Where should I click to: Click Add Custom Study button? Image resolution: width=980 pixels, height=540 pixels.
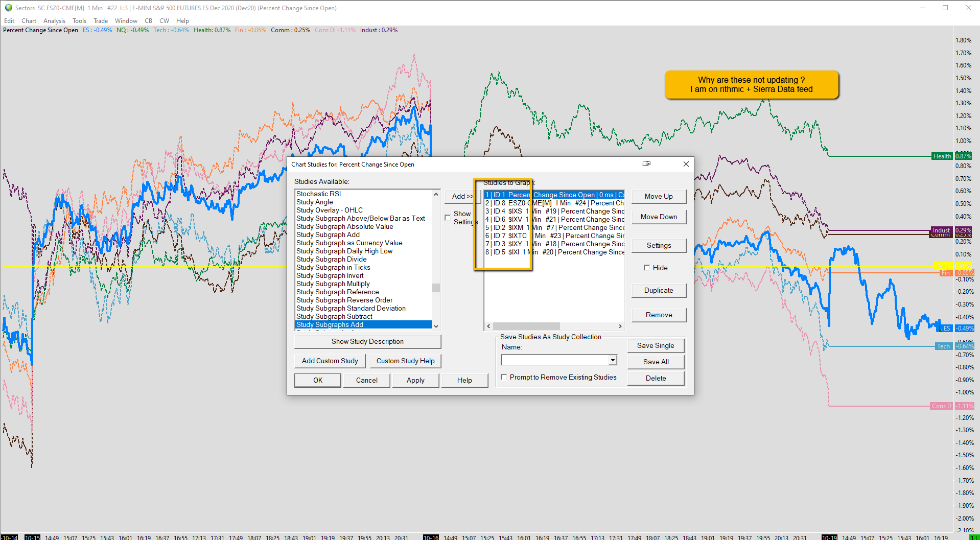tap(330, 361)
